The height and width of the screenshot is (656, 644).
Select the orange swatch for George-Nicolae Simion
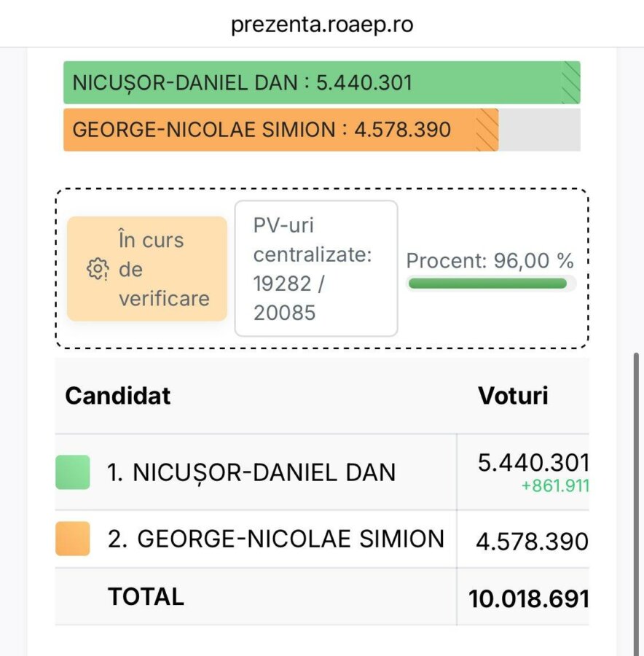[73, 539]
